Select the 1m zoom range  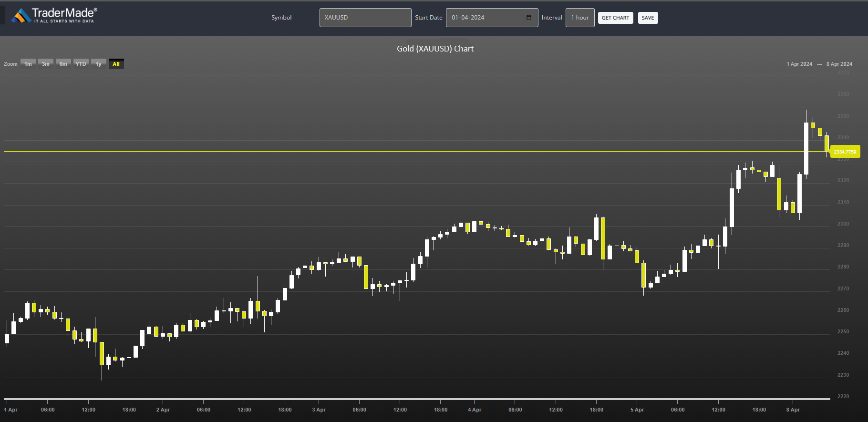click(x=28, y=64)
